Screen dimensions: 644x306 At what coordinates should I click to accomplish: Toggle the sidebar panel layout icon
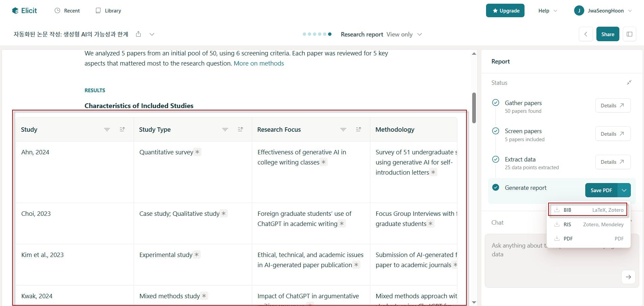629,34
